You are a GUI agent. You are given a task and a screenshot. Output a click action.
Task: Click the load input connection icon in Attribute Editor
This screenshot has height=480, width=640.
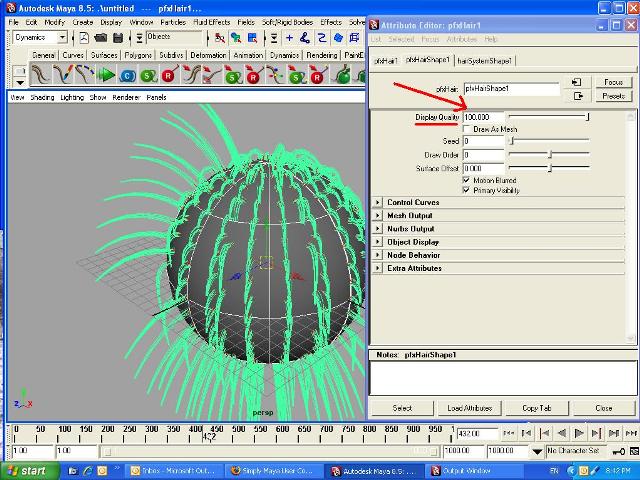click(577, 82)
